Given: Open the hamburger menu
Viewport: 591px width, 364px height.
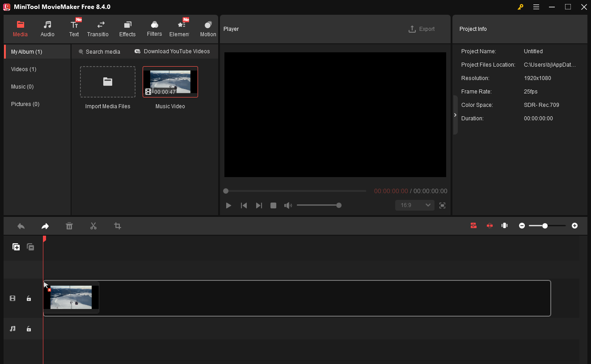Looking at the screenshot, I should [536, 7].
